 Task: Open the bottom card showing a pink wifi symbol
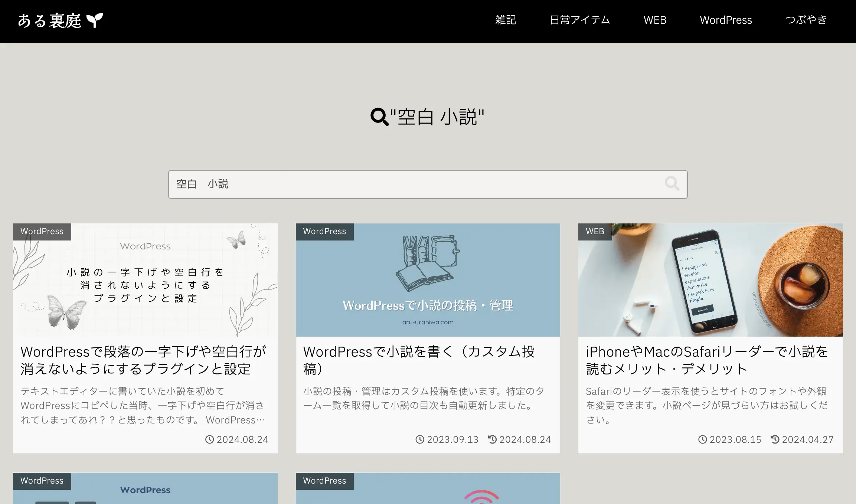(428, 488)
